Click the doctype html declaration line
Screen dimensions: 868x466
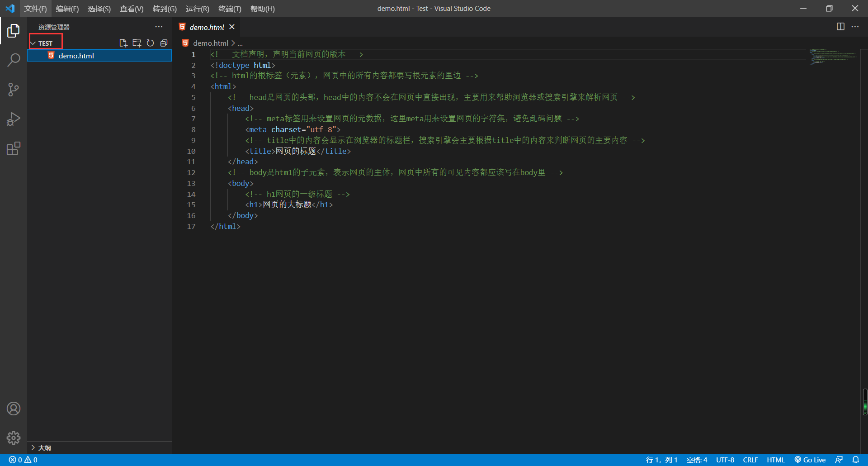point(243,65)
